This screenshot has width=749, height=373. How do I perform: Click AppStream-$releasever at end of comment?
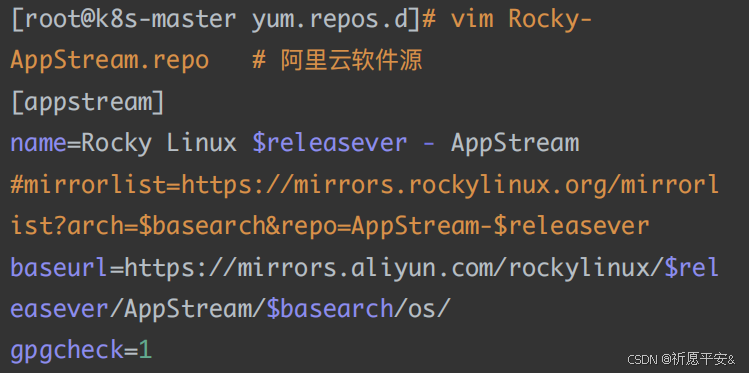tap(500, 226)
